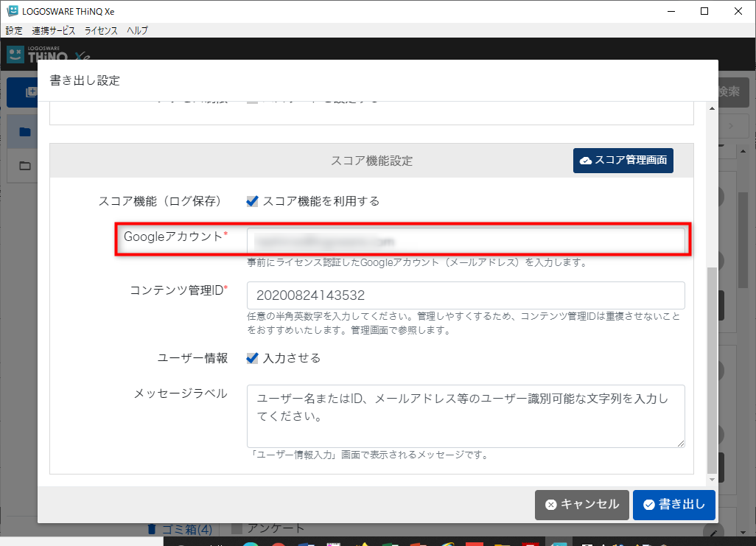This screenshot has height=546, width=756.
Task: Click the THiNQ Xe logo in header
Action: [x=48, y=54]
